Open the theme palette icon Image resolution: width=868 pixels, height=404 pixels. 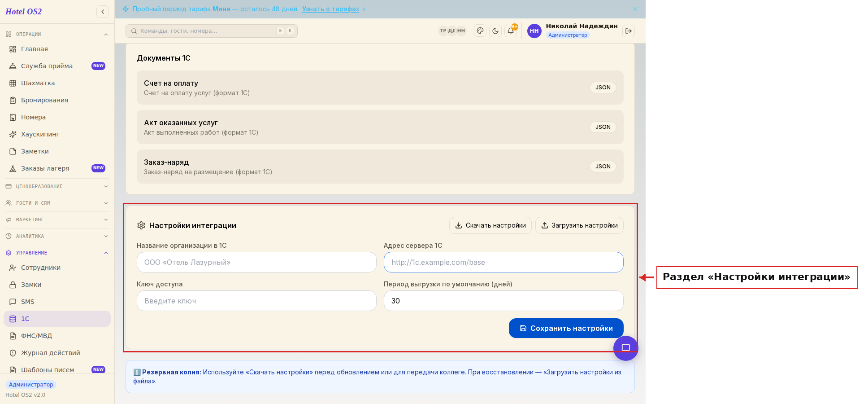pos(480,31)
